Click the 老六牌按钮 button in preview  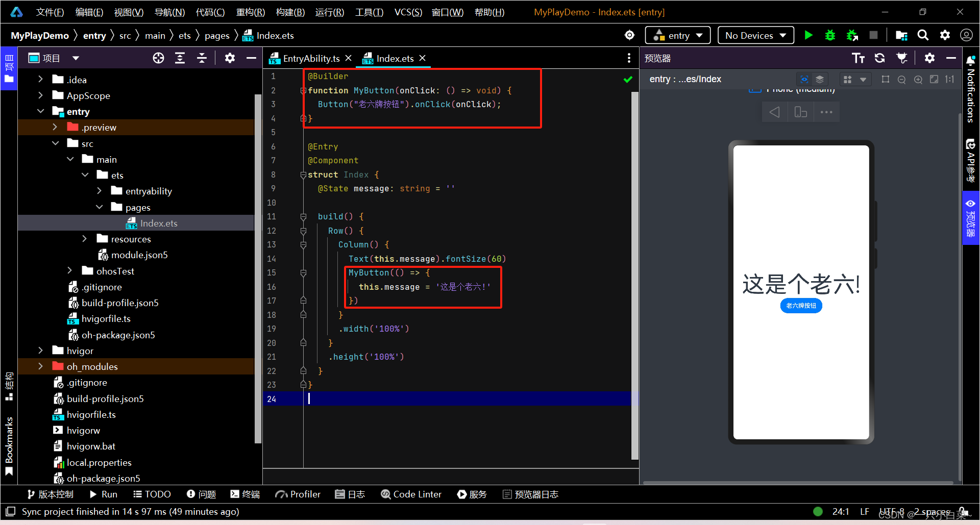[x=801, y=306]
